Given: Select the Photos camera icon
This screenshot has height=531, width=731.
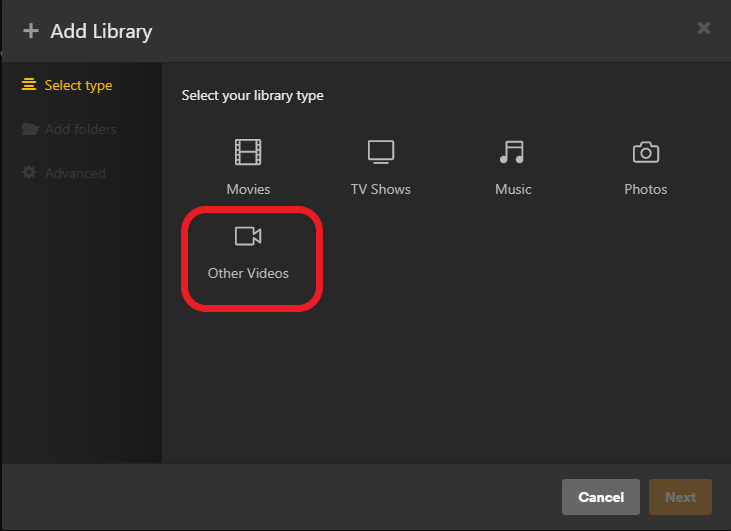Looking at the screenshot, I should [x=646, y=152].
